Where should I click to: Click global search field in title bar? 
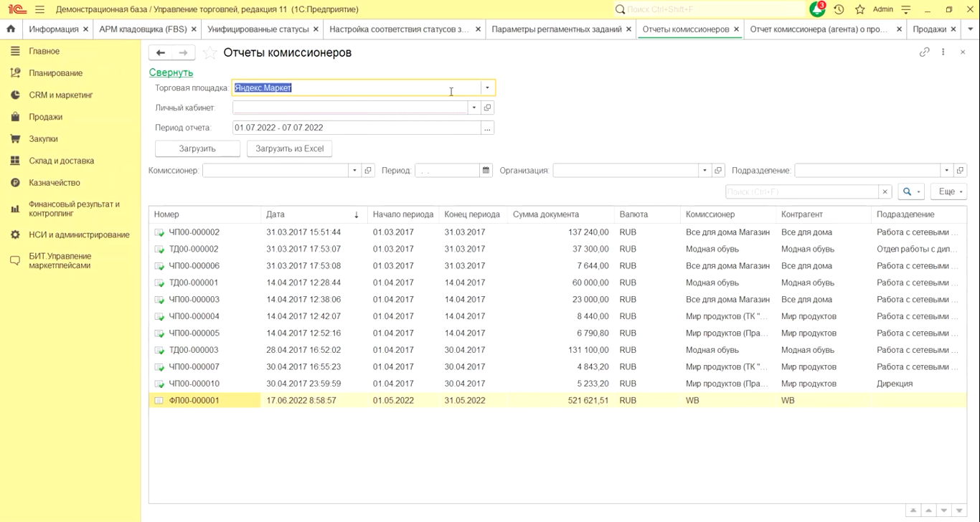710,9
